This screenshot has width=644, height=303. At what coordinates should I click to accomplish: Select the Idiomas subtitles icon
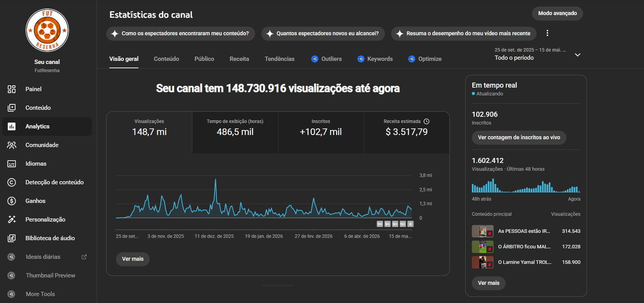click(12, 164)
